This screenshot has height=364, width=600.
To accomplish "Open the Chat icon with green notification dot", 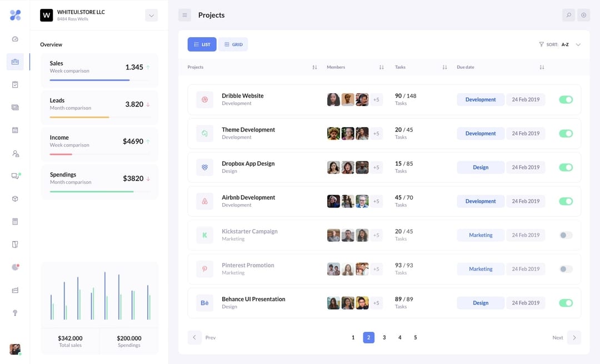I will click(x=15, y=175).
